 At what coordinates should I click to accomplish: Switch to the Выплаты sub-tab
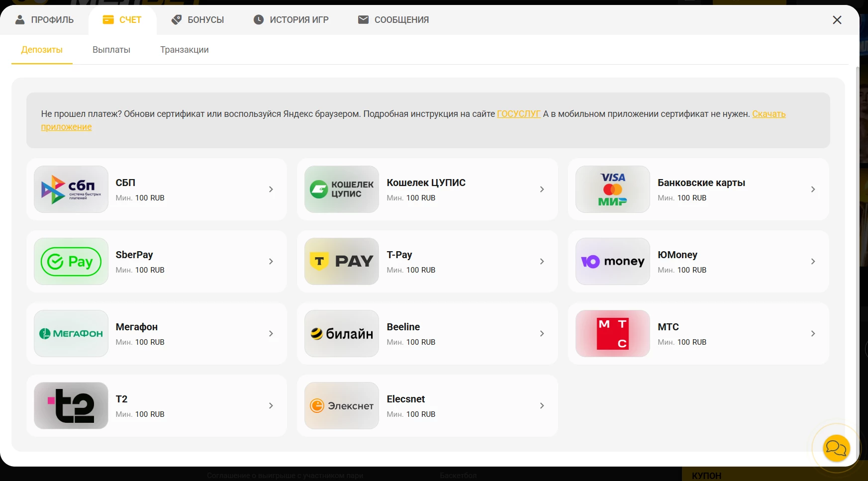coord(111,50)
